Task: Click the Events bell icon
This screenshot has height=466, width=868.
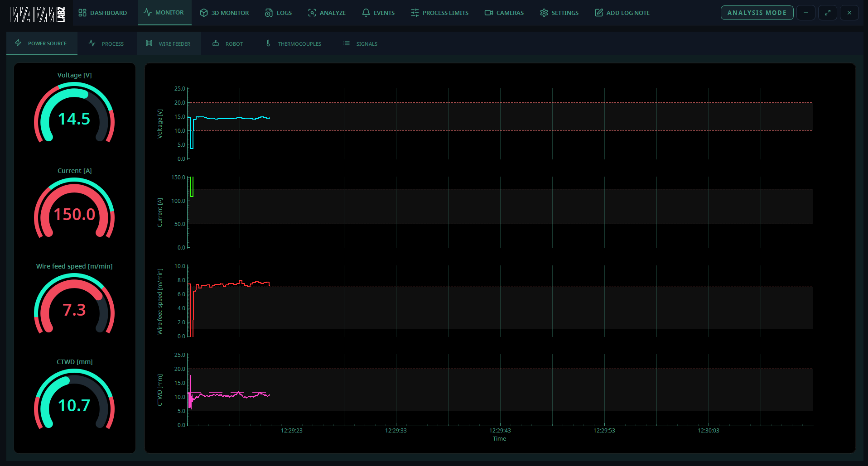Action: 366,13
